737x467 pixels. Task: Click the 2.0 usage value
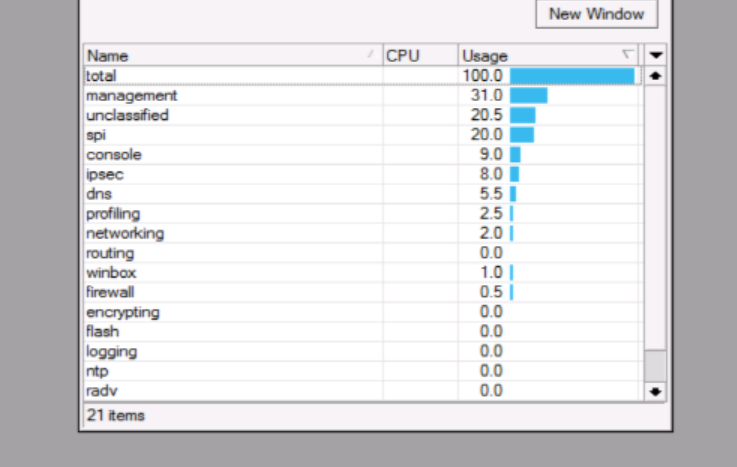491,233
